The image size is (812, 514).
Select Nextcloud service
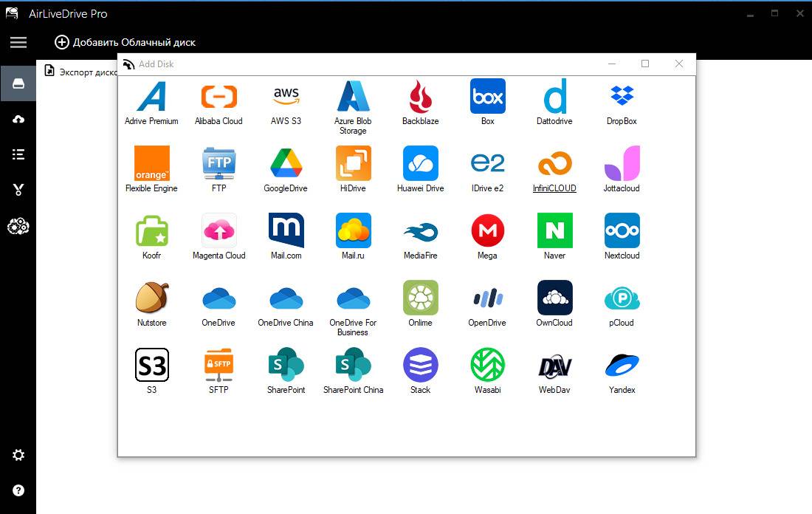point(622,237)
